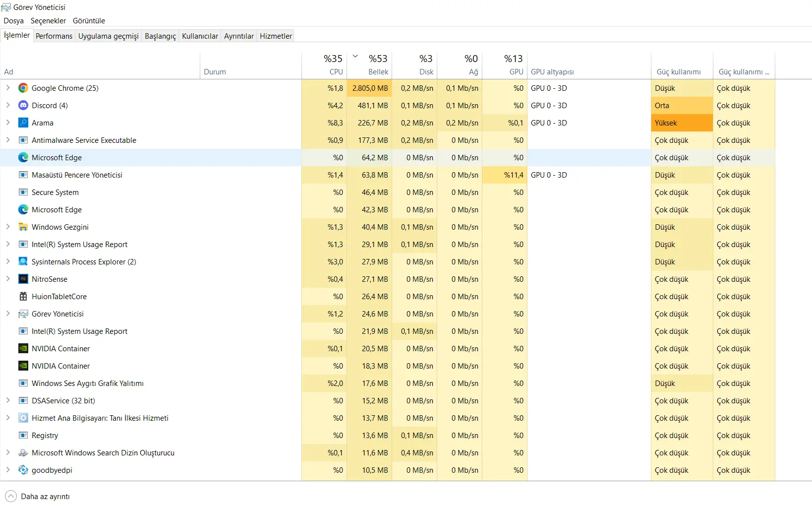Expand the Google Chrome (25) process group
The width and height of the screenshot is (812, 509).
[x=8, y=88]
